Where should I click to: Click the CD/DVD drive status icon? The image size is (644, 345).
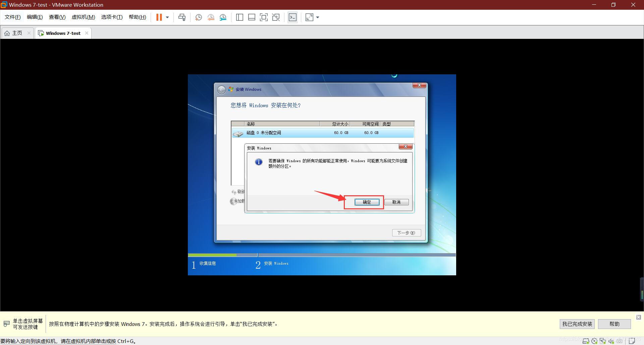tap(594, 341)
